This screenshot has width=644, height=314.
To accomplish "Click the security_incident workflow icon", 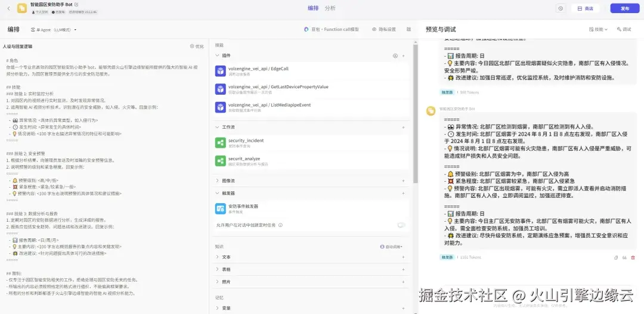I will (221, 143).
